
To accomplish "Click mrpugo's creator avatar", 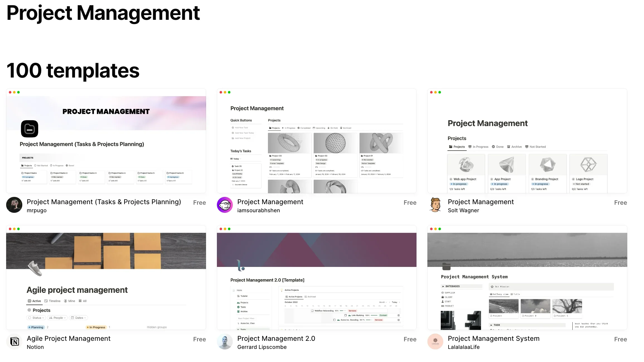I will click(x=14, y=205).
